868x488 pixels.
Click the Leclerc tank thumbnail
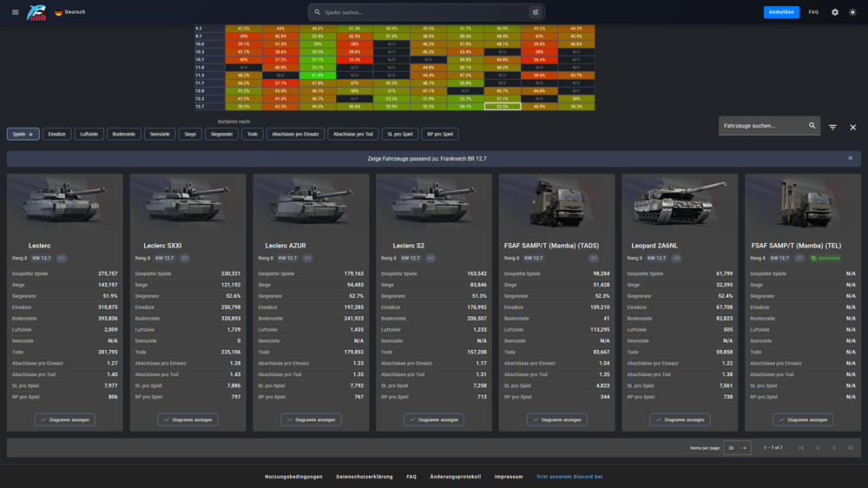tap(65, 203)
